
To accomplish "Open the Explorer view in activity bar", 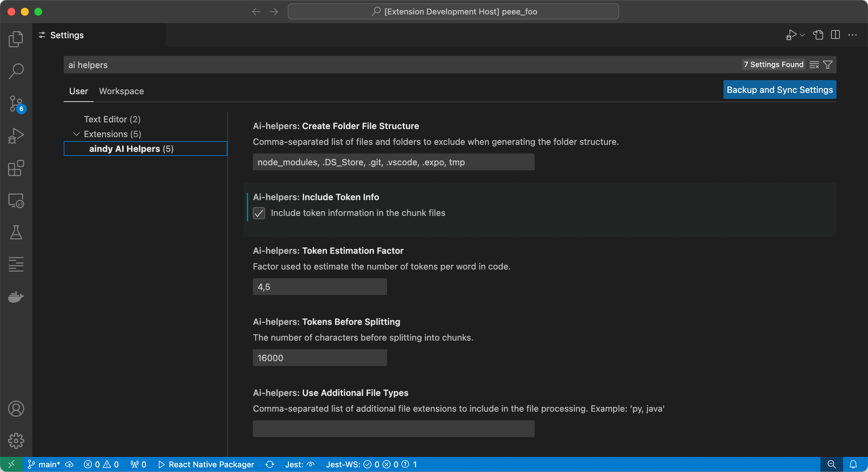I will (16, 39).
